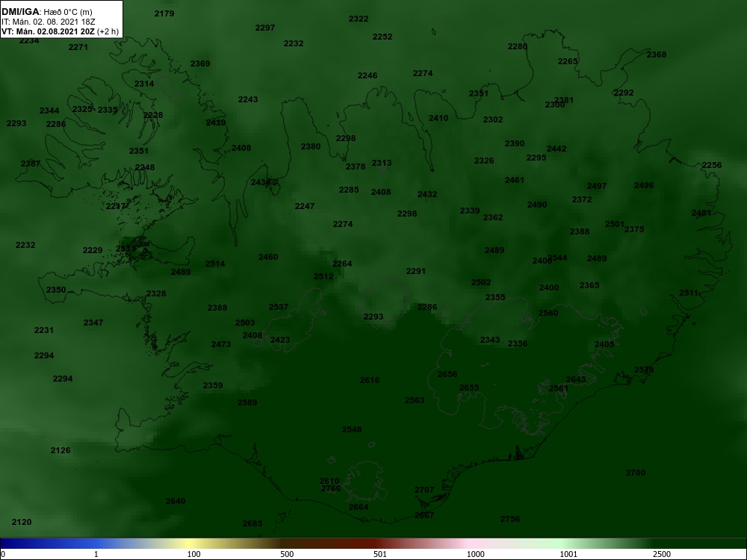Select the map value 2537
The image size is (747, 560).
[279, 307]
